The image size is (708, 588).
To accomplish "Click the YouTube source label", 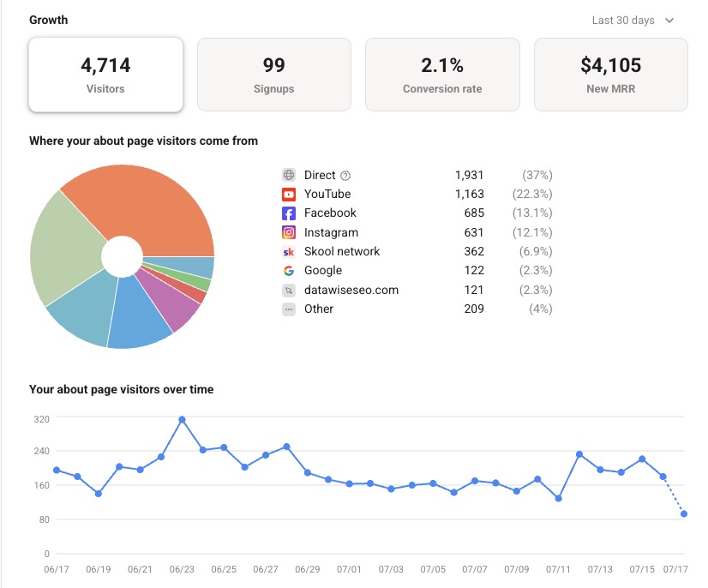I will click(x=327, y=195).
